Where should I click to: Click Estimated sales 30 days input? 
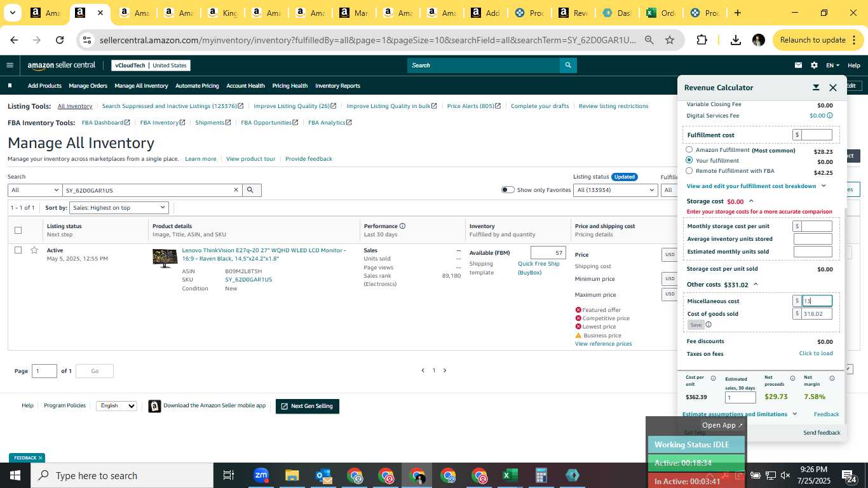click(740, 398)
